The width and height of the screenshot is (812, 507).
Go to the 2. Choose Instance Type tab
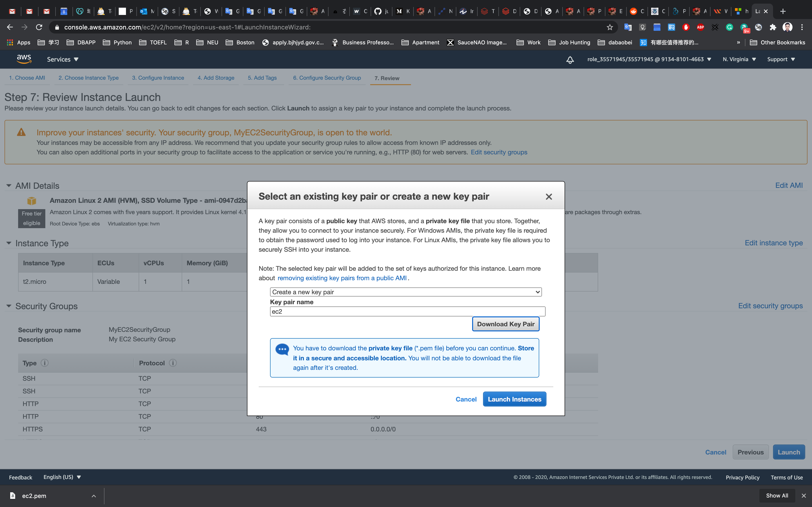88,78
